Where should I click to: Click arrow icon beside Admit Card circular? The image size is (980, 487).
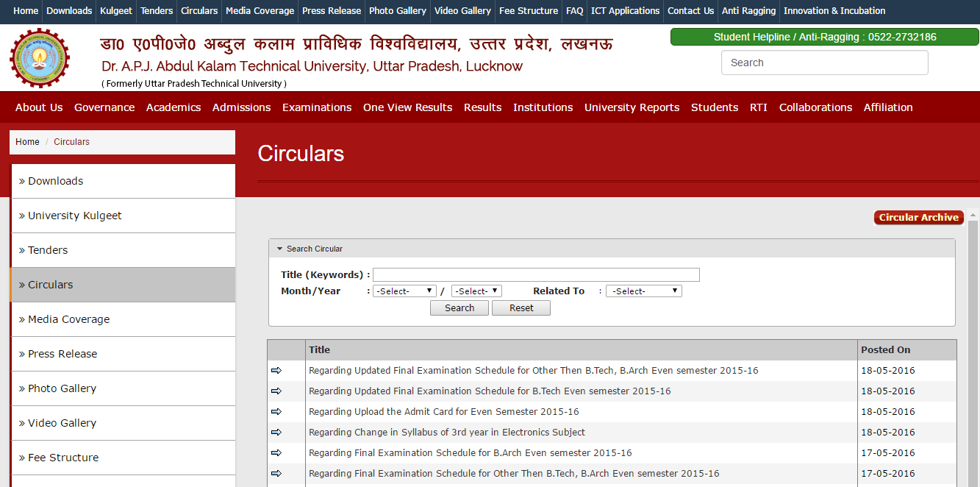click(x=276, y=411)
